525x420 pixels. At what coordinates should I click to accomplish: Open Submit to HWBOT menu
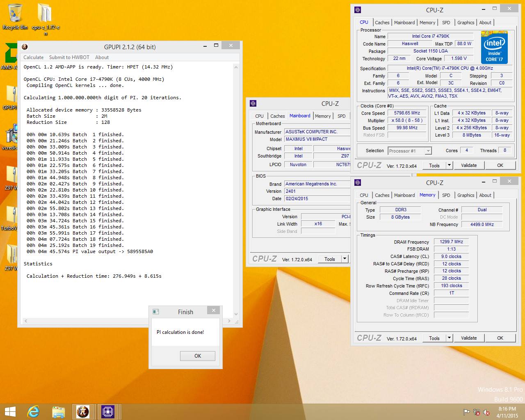[x=69, y=57]
